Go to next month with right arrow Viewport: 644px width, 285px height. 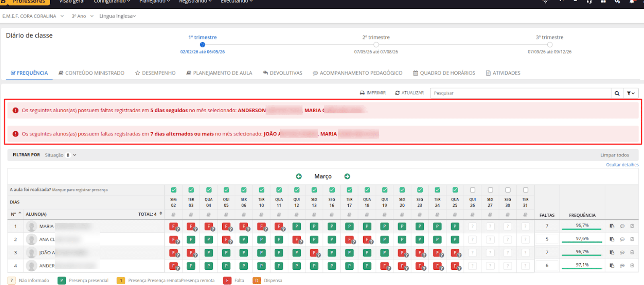[x=347, y=176]
